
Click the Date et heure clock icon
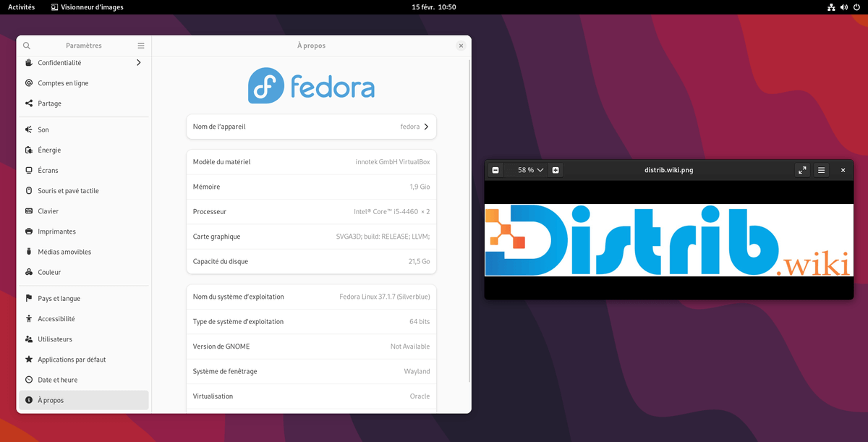[29, 380]
